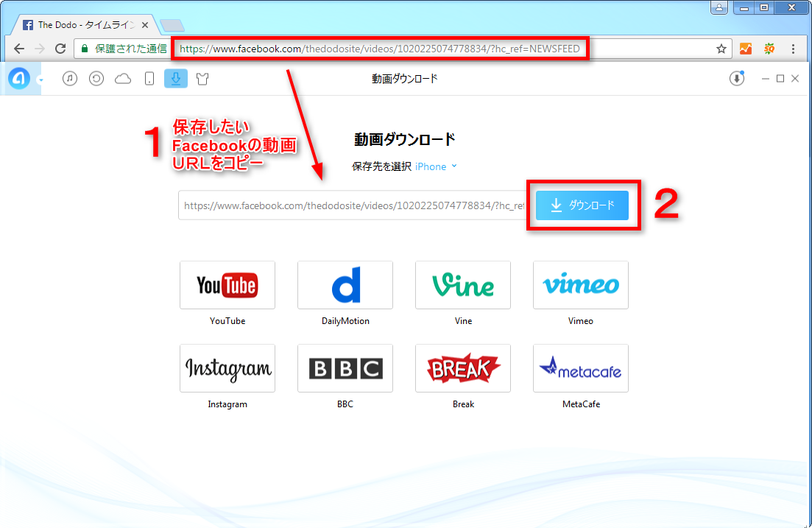Click the orange chart extension icon
This screenshot has height=528, width=812.
click(745, 49)
